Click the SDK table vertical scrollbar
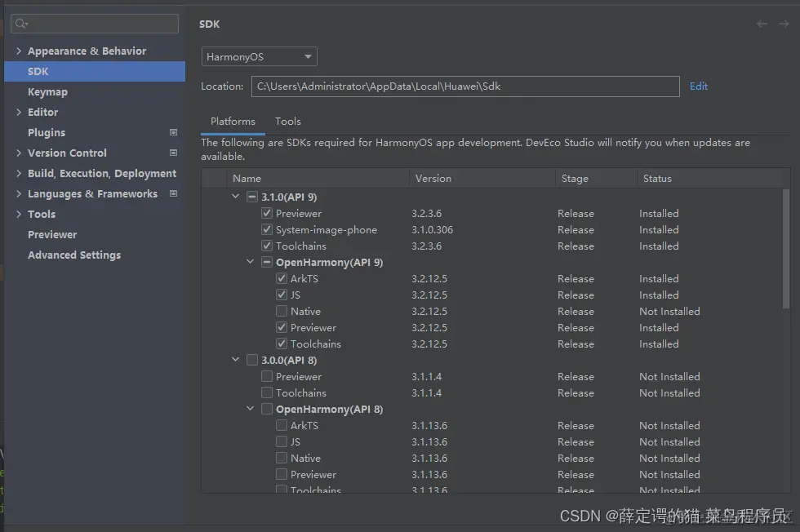The height and width of the screenshot is (532, 800). pos(785,248)
